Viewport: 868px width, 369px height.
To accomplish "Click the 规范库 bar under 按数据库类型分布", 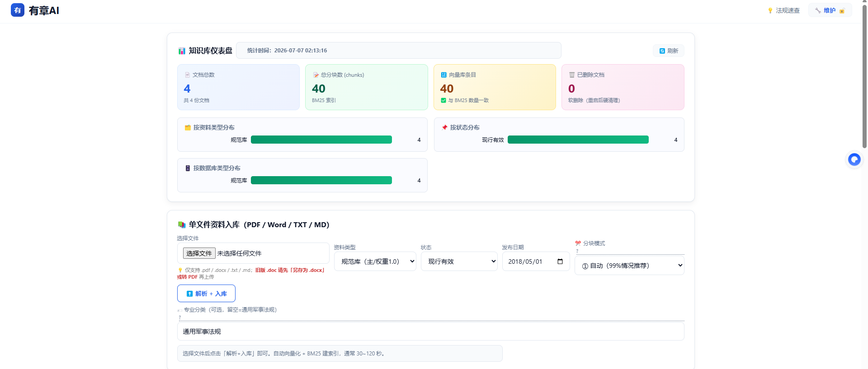I will click(321, 180).
